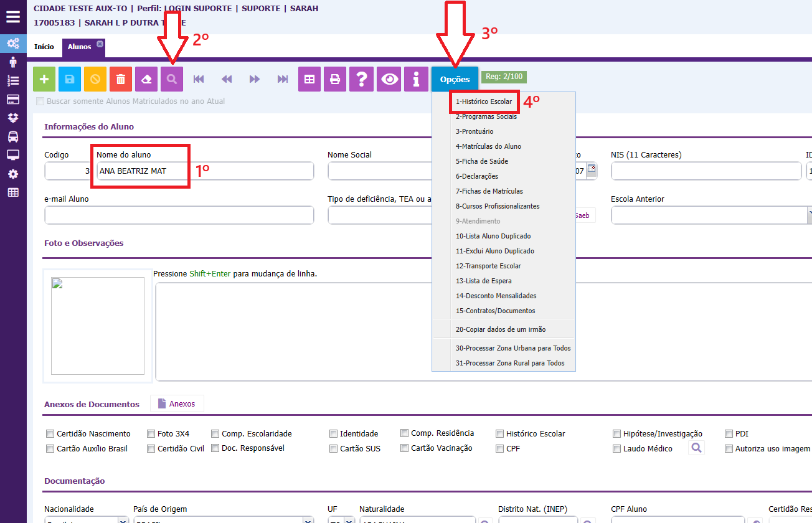Viewport: 812px width, 523px height.
Task: Open the Opções dropdown button
Action: (455, 79)
